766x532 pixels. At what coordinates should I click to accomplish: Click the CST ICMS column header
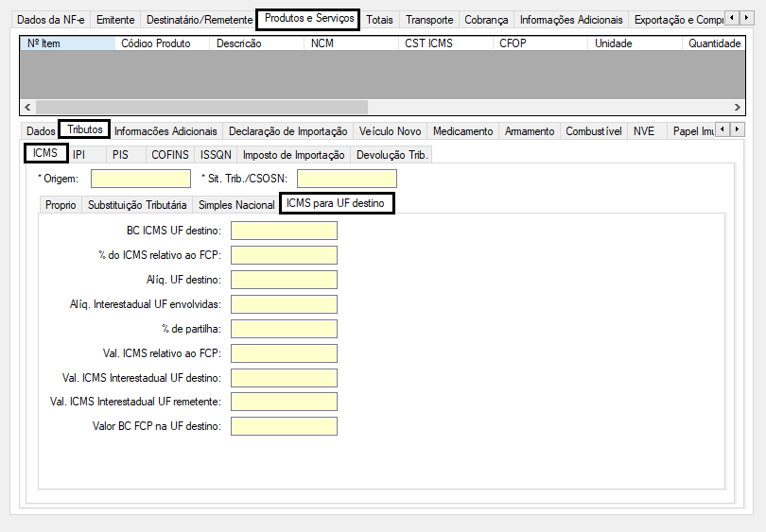click(x=446, y=43)
